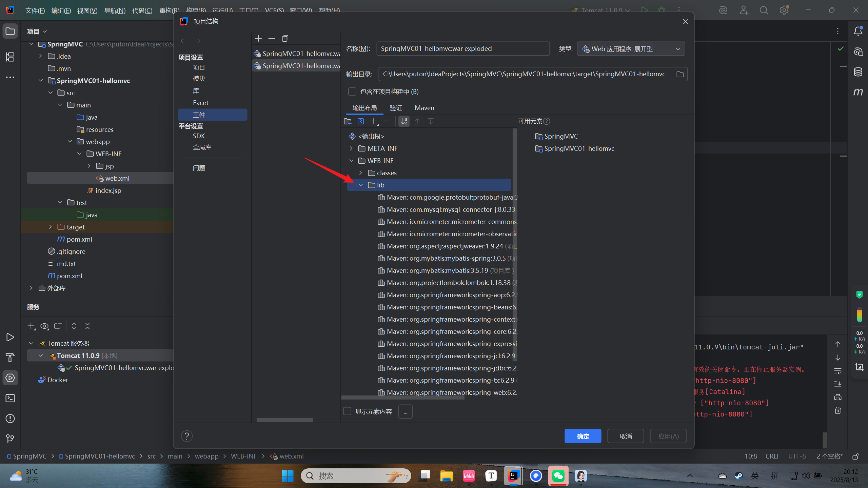
Task: Select 问题 in the settings sidebar
Action: 199,168
